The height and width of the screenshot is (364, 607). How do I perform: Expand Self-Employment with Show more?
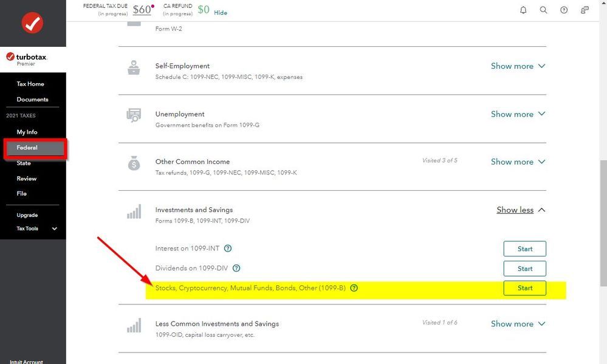(518, 66)
